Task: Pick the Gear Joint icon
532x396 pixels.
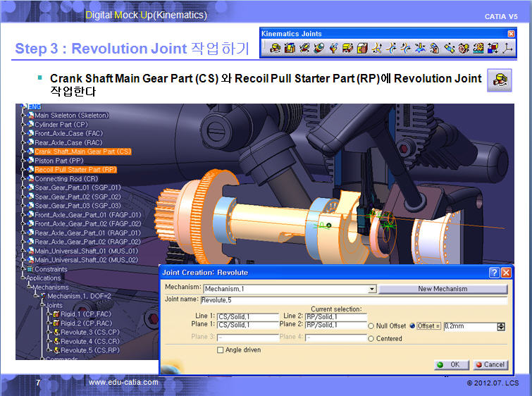Action: (x=463, y=49)
